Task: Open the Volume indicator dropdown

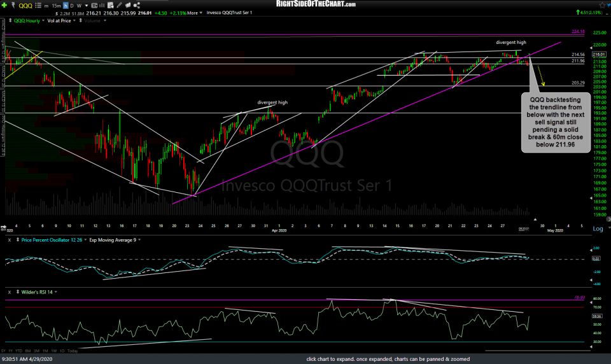Action: point(105,20)
